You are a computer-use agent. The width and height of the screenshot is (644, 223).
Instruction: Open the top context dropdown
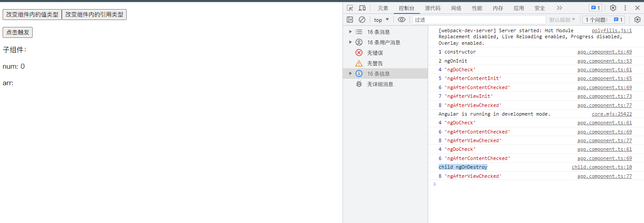click(x=382, y=20)
